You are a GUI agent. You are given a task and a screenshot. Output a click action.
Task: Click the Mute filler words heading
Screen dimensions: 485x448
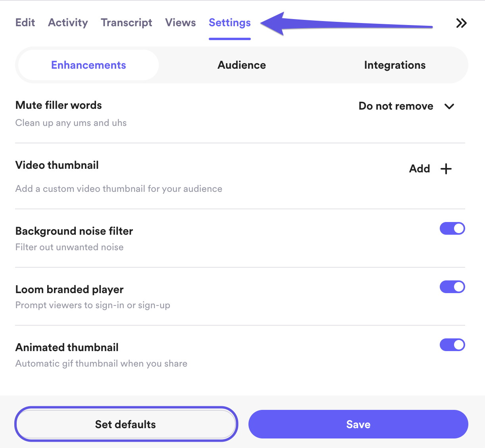point(59,105)
